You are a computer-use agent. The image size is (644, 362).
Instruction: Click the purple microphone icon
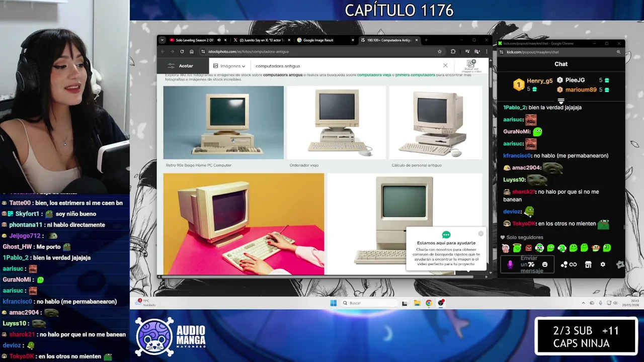[510, 264]
